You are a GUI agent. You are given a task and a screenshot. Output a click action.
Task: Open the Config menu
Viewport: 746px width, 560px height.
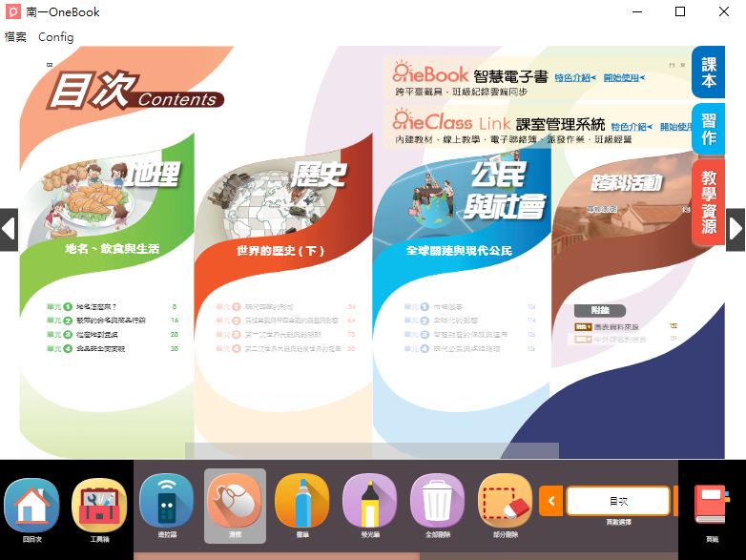(x=55, y=37)
